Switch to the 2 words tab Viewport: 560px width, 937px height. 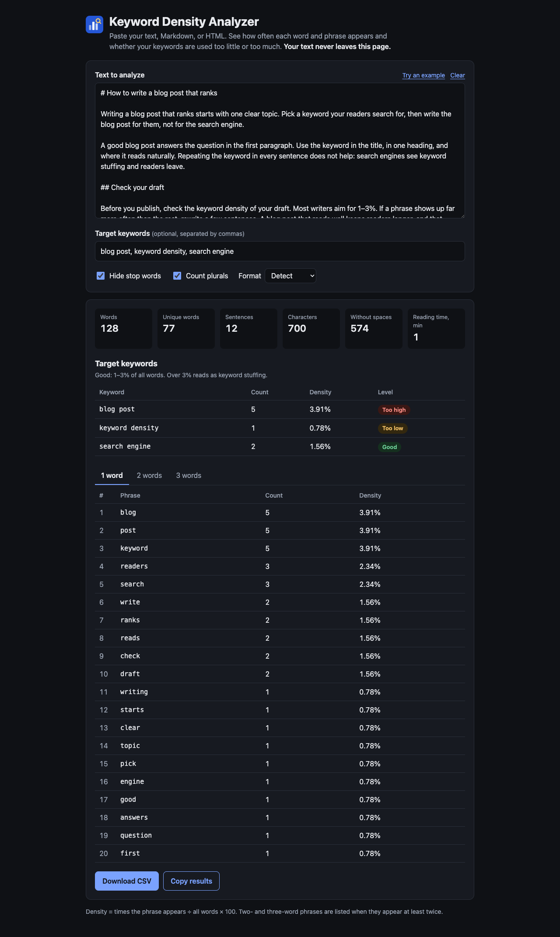[149, 476]
